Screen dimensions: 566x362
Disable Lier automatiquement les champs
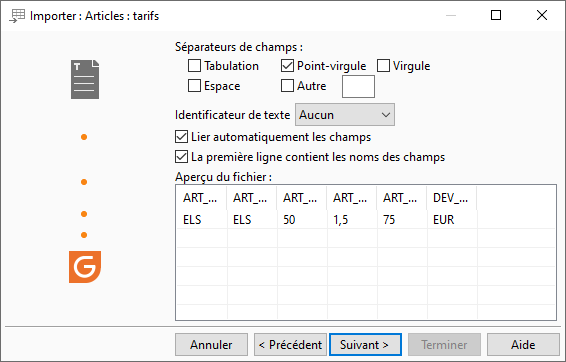tap(181, 137)
